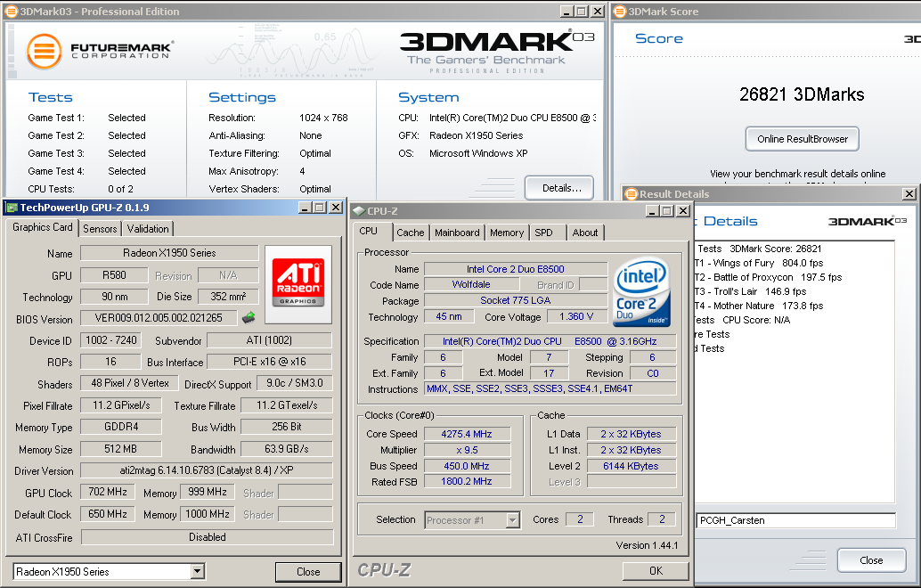Click the Multiplier x 9.5 value
This screenshot has height=588, width=921.
pyautogui.click(x=467, y=450)
